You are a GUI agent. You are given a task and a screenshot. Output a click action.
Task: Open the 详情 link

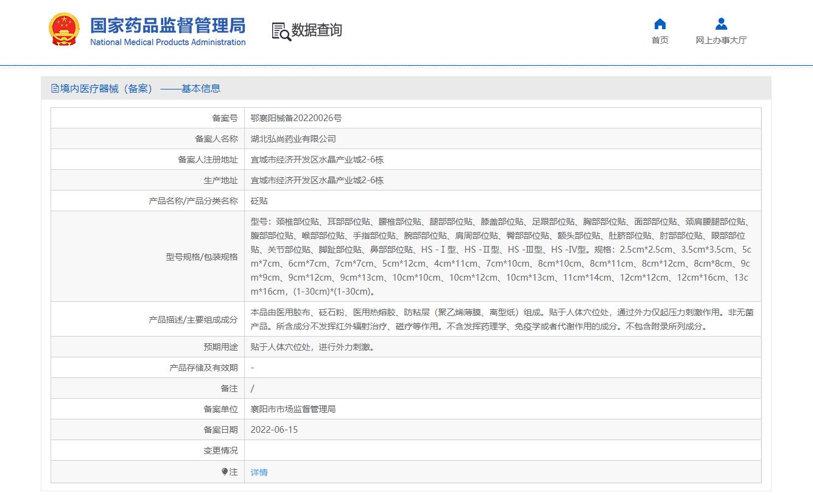259,472
